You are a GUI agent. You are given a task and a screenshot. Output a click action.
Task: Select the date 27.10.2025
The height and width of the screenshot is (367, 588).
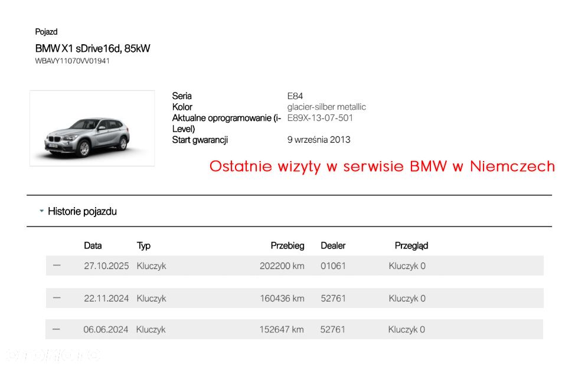(106, 266)
